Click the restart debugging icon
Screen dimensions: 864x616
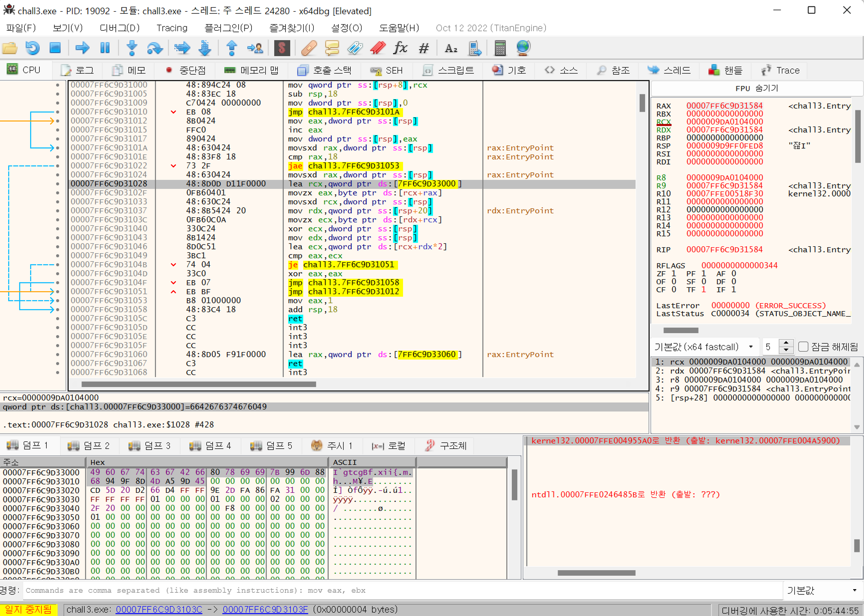[32, 48]
